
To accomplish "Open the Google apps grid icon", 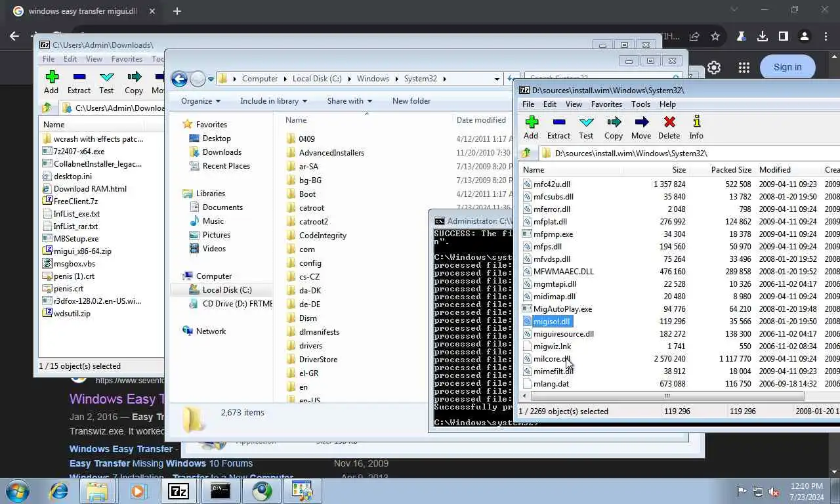I will (744, 67).
